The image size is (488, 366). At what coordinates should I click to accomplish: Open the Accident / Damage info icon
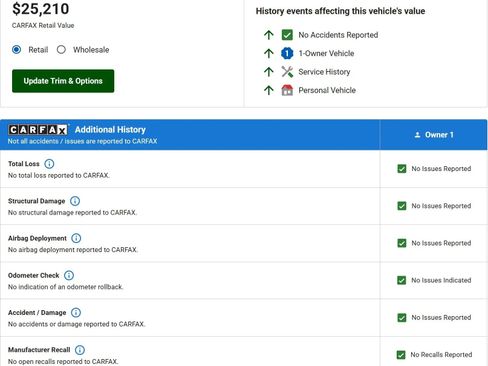click(x=76, y=313)
